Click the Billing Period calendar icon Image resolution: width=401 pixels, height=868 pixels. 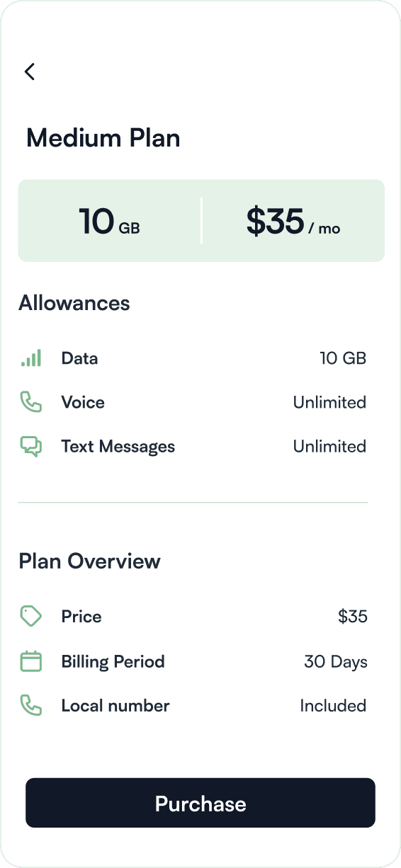point(30,661)
